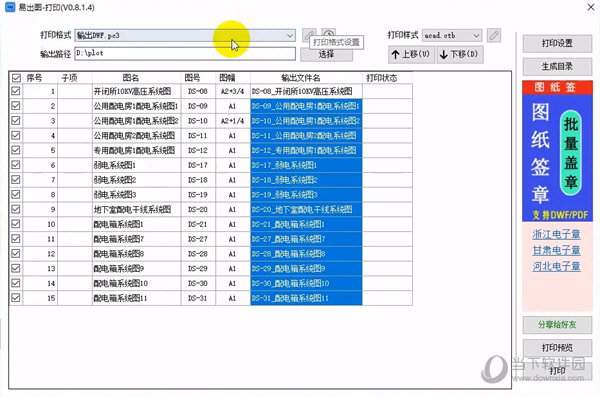
Task: Select drawing name 公用配电房1配电系统图1
Action: click(136, 106)
